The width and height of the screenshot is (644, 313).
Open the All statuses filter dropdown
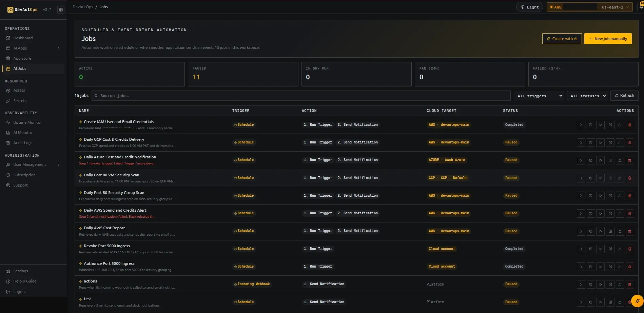(587, 96)
